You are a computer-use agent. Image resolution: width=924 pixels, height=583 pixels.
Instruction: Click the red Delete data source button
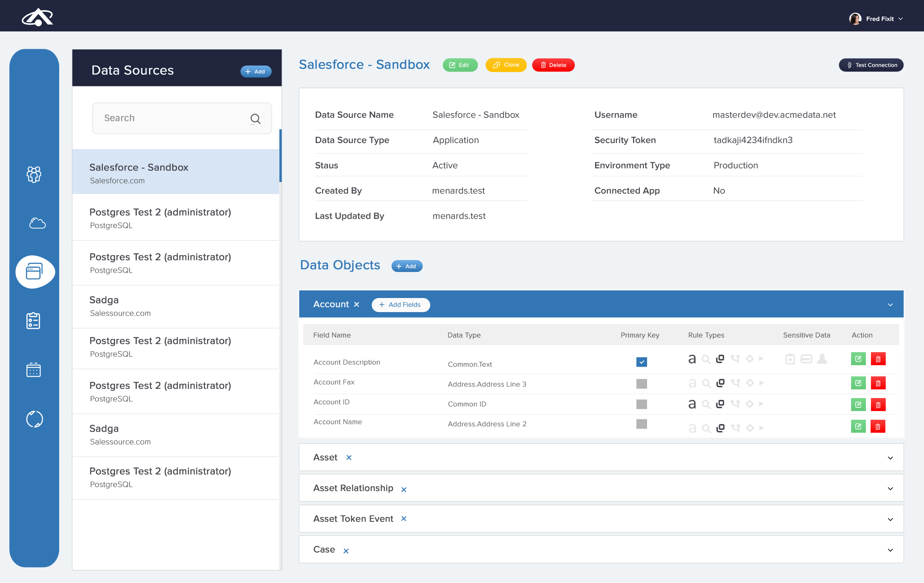(553, 65)
